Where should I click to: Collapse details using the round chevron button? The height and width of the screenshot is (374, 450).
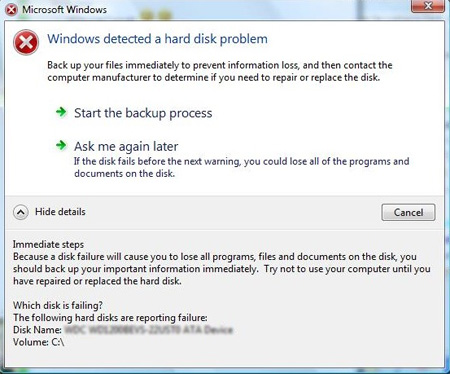21,212
